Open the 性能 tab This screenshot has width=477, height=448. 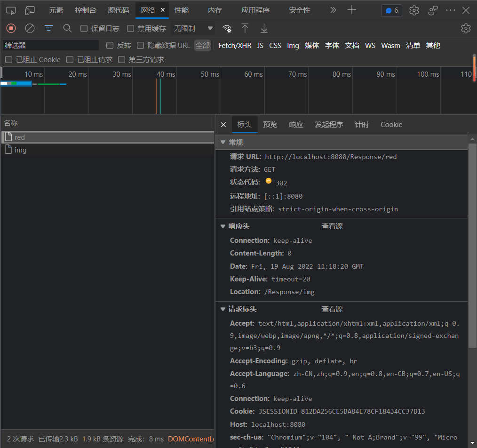tap(181, 10)
